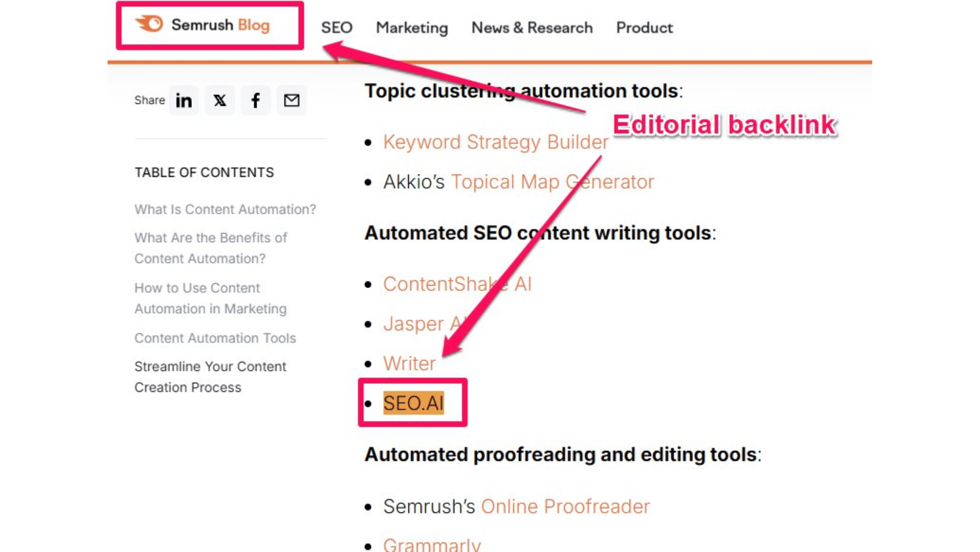Open the Topical Map Generator link

pyautogui.click(x=552, y=182)
